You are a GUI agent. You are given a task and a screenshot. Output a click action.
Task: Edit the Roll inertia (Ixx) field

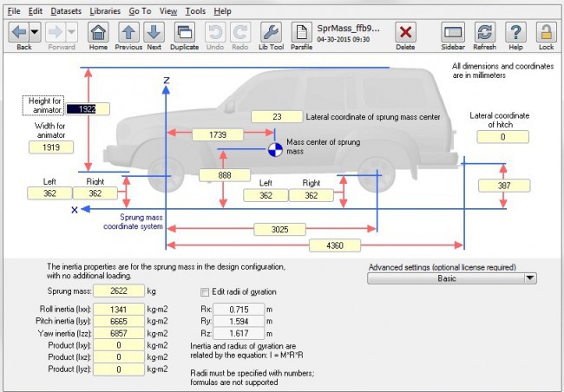[119, 310]
